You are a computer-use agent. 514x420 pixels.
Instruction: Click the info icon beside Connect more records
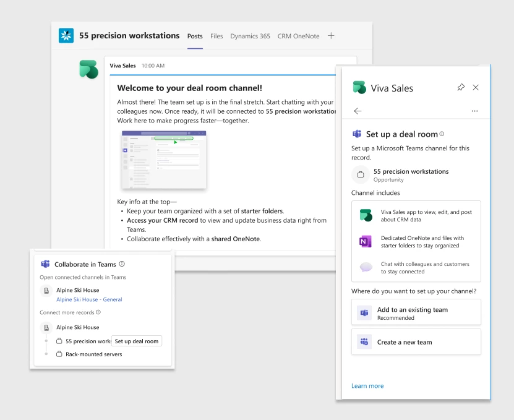[99, 311]
